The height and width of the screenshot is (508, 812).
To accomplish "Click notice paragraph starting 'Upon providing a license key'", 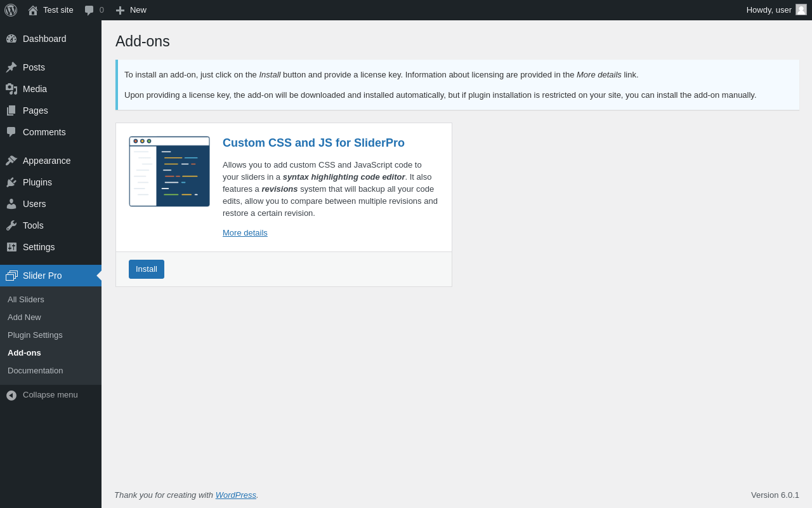I will pyautogui.click(x=440, y=95).
